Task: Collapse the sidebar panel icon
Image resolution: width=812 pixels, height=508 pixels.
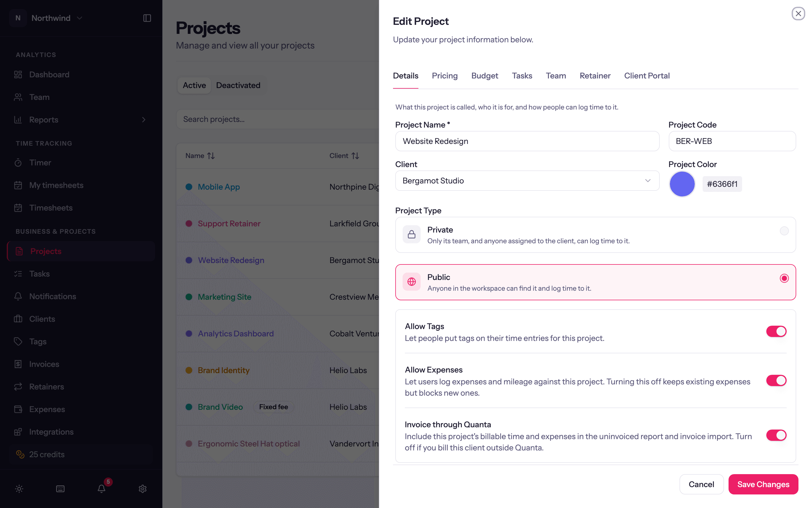Action: tap(147, 18)
